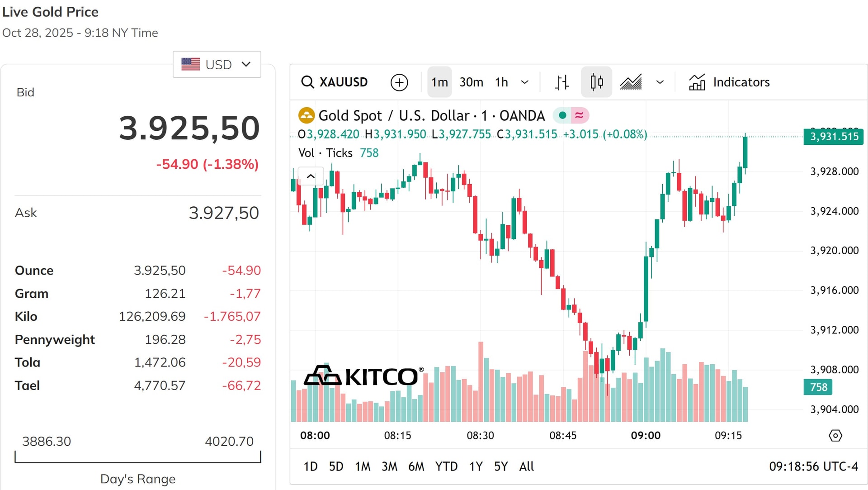Select the candlestick chart style icon
Image resolution: width=868 pixels, height=490 pixels.
(x=596, y=82)
